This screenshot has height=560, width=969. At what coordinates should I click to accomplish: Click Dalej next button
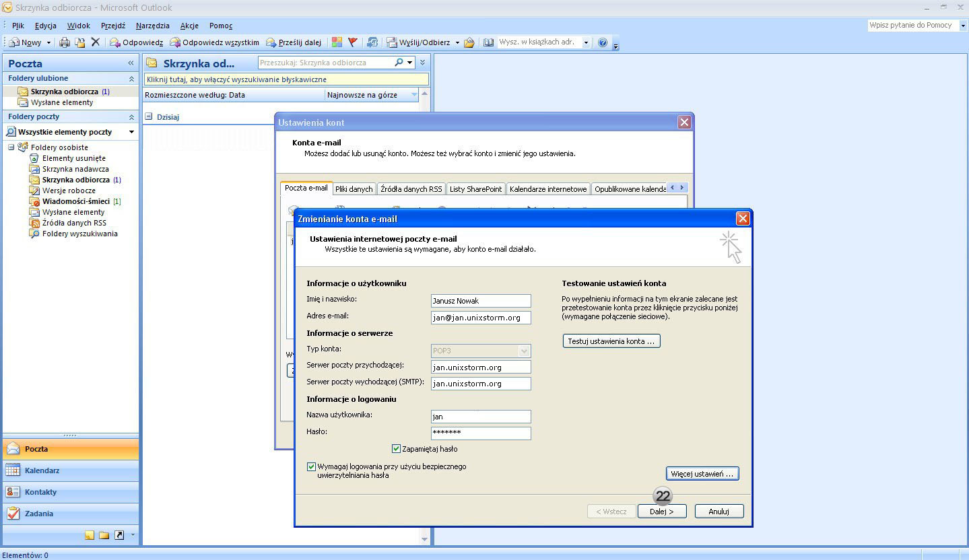pyautogui.click(x=661, y=512)
